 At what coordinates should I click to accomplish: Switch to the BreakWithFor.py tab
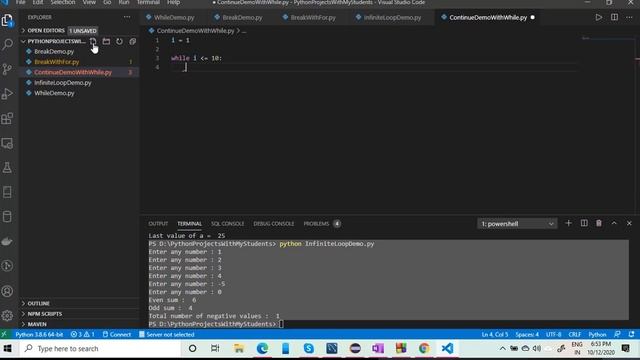pos(313,18)
